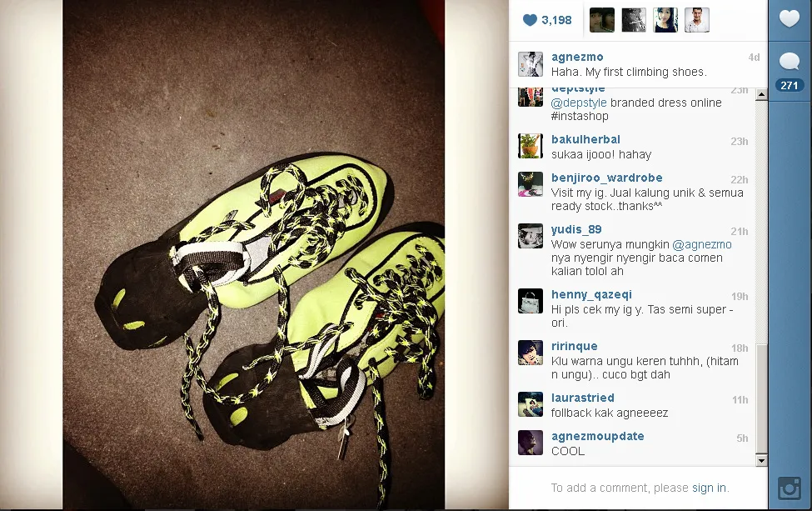Click the comments scrollbar thumb
The width and height of the screenshot is (812, 511).
761,399
